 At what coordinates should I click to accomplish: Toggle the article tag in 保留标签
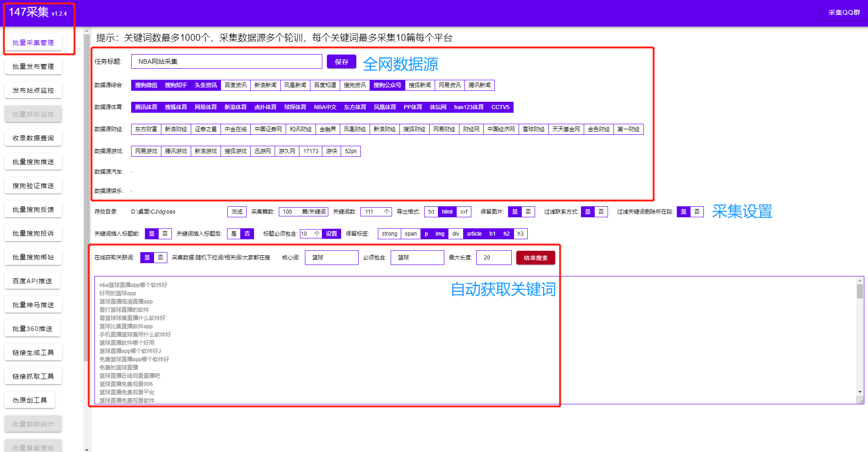(x=474, y=233)
